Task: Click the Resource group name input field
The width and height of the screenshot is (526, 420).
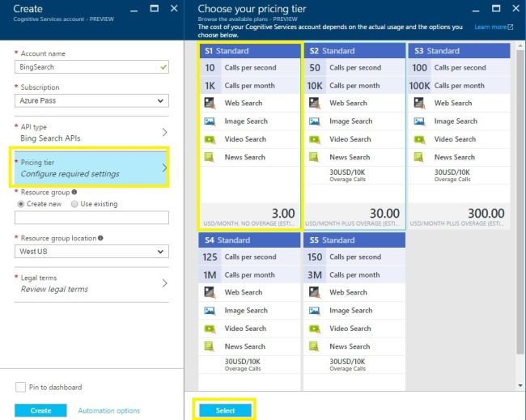Action: point(91,218)
